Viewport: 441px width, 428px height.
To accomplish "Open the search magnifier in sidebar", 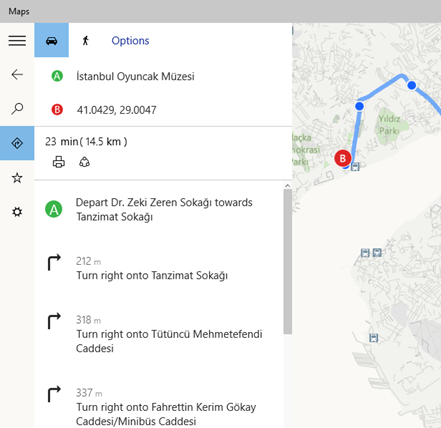I will pos(17,109).
